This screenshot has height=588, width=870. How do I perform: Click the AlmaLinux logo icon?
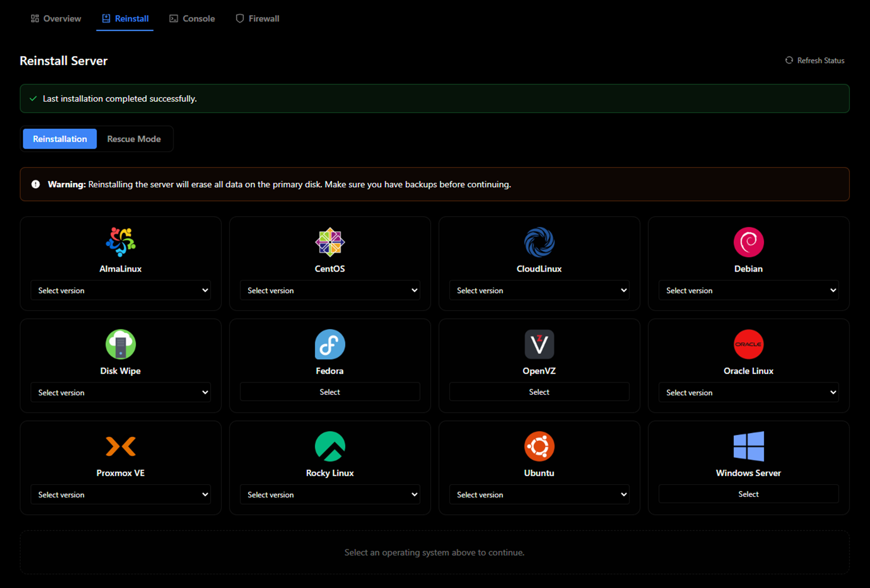tap(120, 242)
